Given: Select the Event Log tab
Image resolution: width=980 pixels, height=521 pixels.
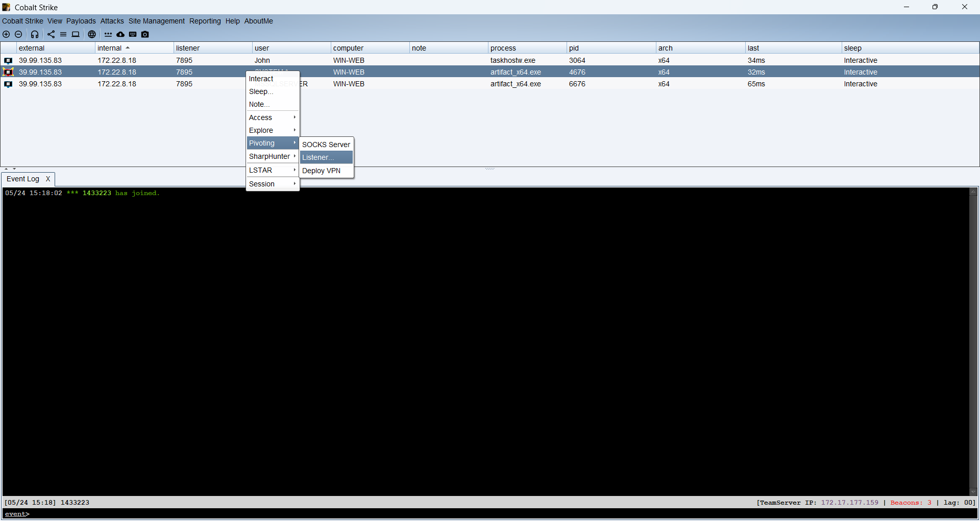Looking at the screenshot, I should pos(23,179).
